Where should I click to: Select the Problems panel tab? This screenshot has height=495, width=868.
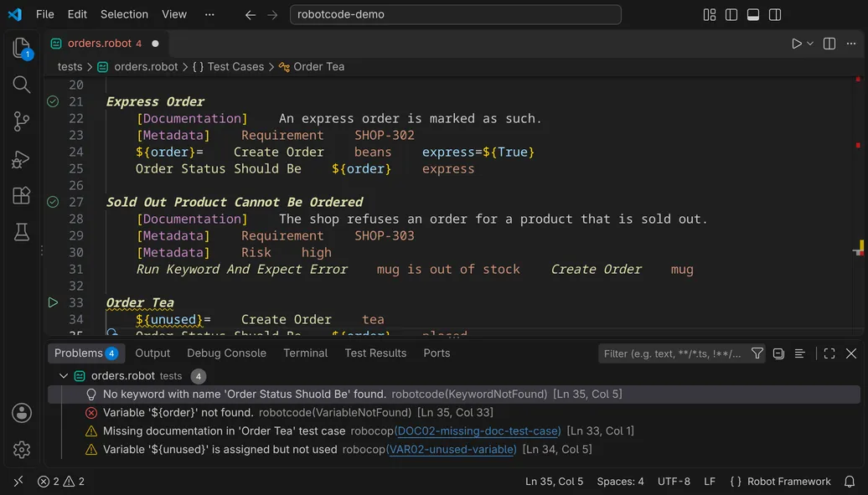click(85, 353)
